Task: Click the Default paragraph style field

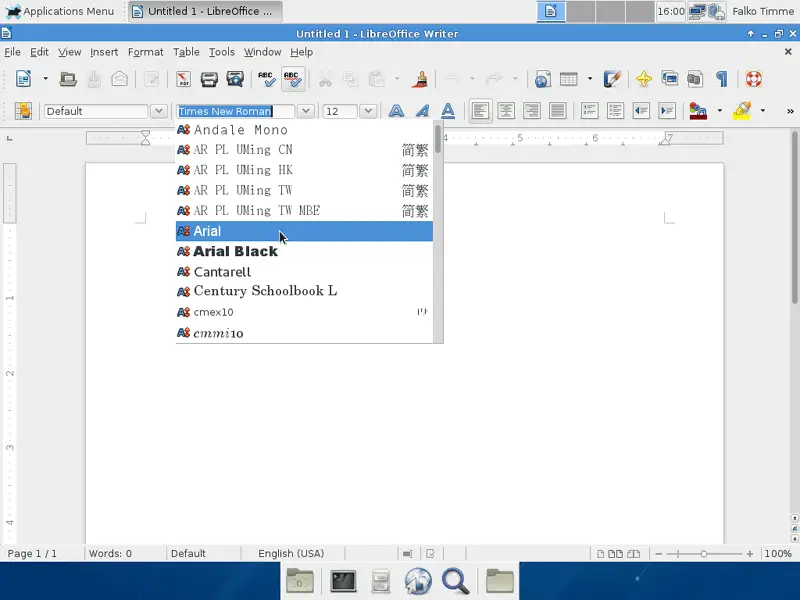Action: click(96, 111)
